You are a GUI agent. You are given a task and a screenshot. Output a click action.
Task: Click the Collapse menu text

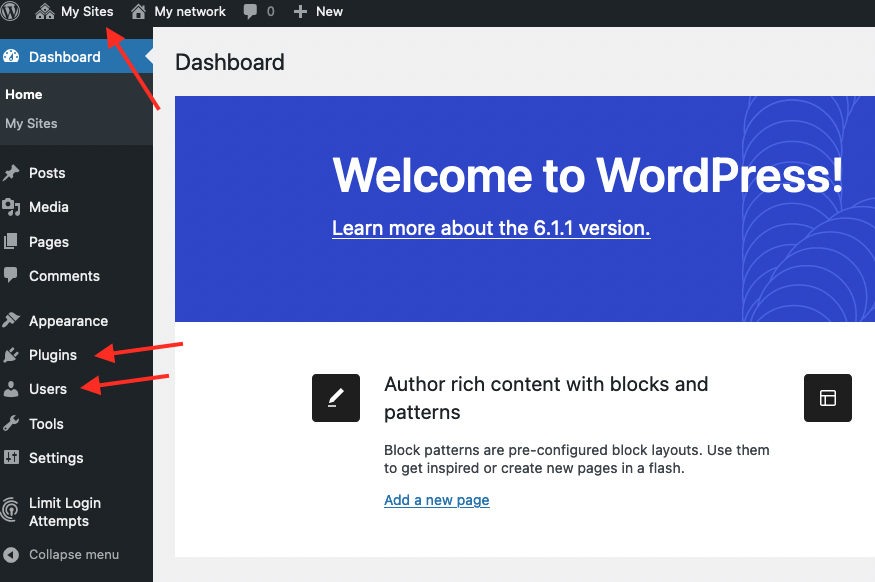click(x=74, y=555)
